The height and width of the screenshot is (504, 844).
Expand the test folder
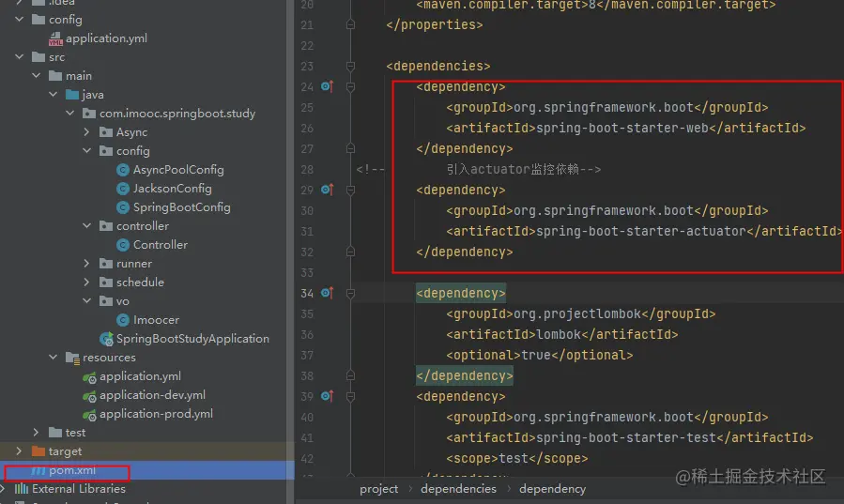pos(36,432)
